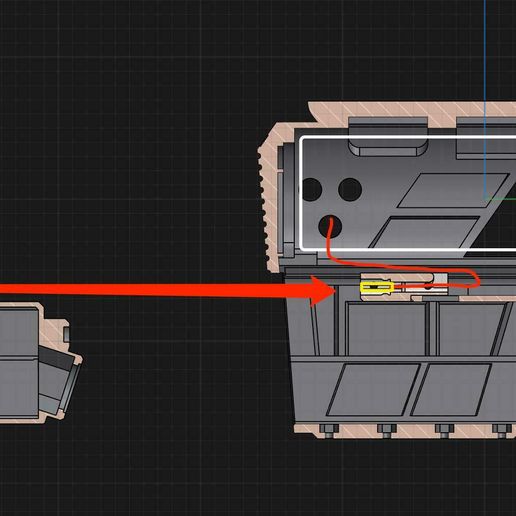This screenshot has height=516, width=516.
Task: Click the blue vertical axis line
Action: (485, 99)
